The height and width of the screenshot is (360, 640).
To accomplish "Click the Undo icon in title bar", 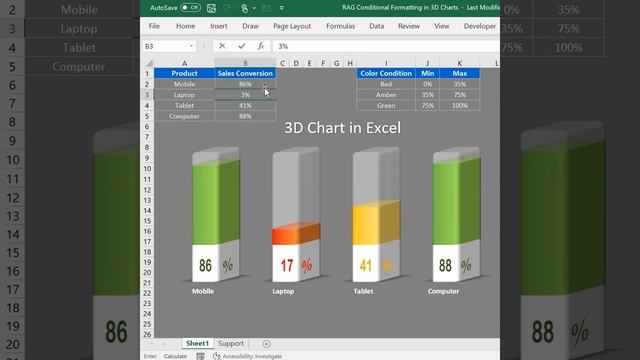I will [x=227, y=8].
